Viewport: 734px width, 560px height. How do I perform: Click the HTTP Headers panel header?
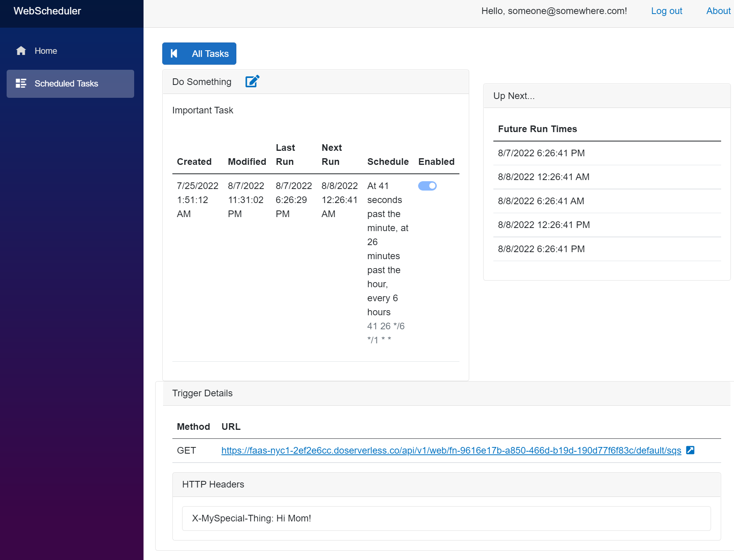pos(213,484)
